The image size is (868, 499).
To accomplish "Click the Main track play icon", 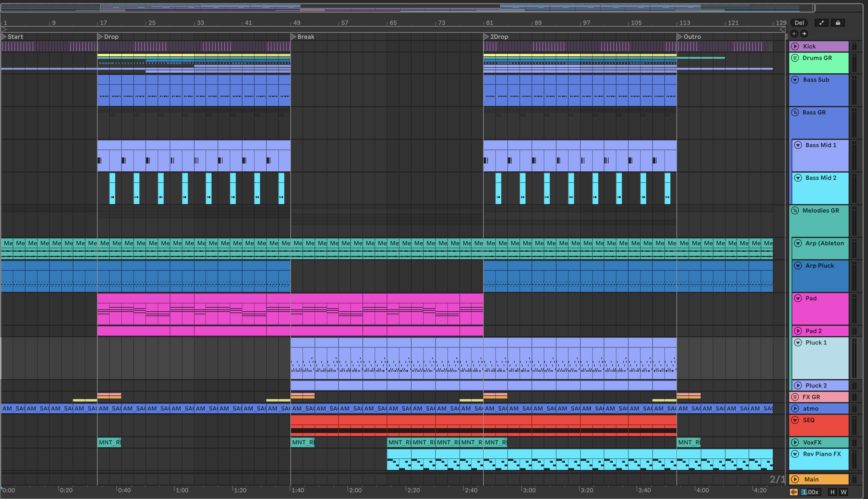I will (795, 479).
